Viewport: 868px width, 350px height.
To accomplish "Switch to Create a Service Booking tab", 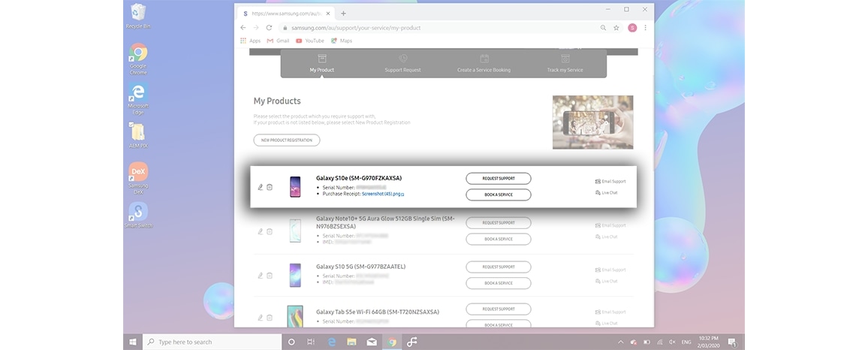I will coord(484,64).
